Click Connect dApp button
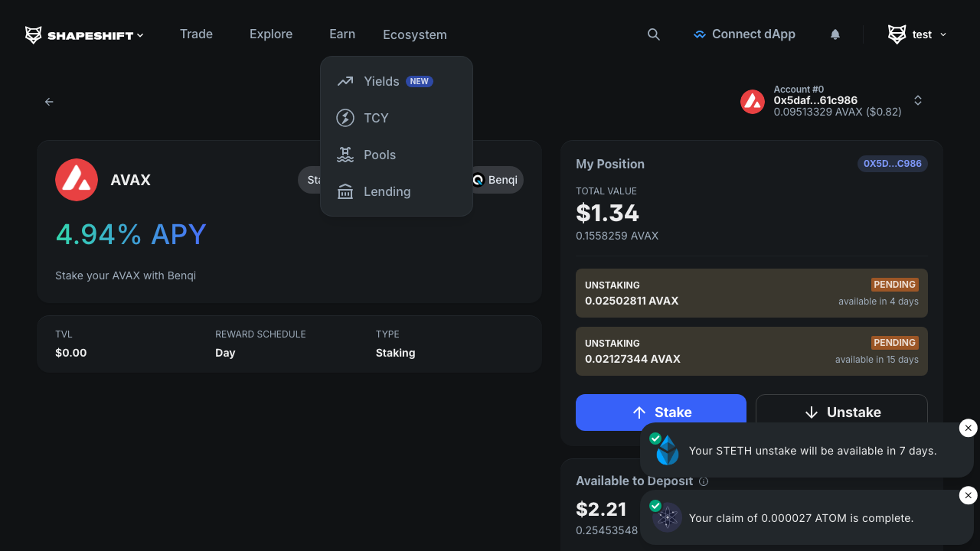980x551 pixels. [x=744, y=34]
